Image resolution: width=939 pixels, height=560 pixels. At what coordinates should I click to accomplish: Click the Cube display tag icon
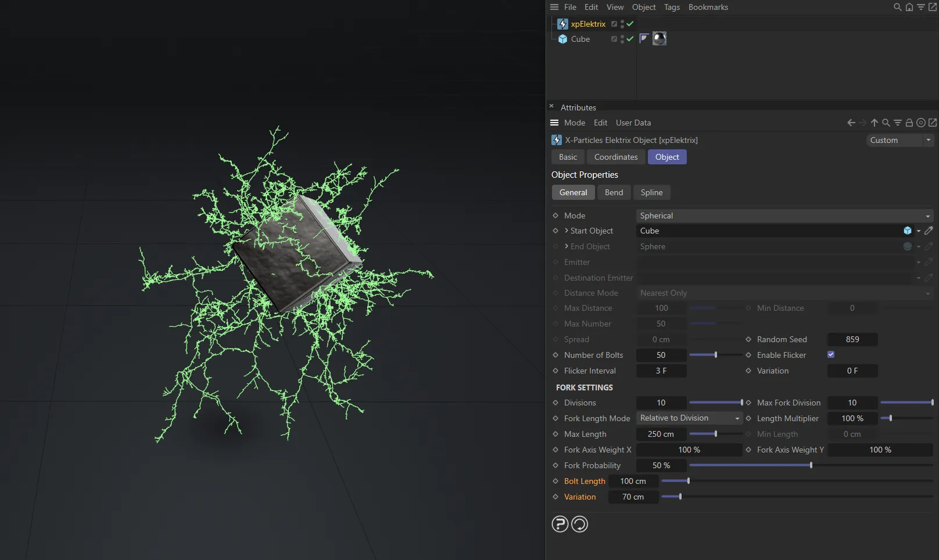pos(643,39)
